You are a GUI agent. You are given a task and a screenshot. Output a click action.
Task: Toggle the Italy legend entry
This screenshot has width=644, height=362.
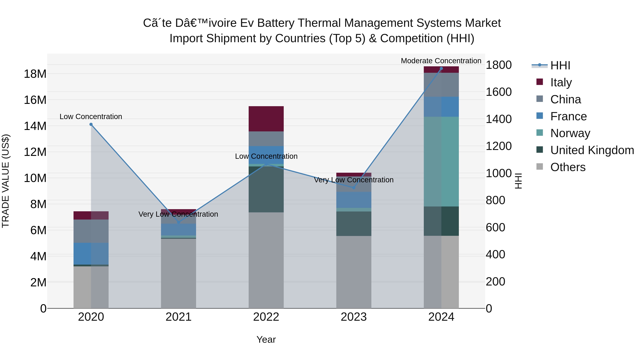tap(554, 82)
